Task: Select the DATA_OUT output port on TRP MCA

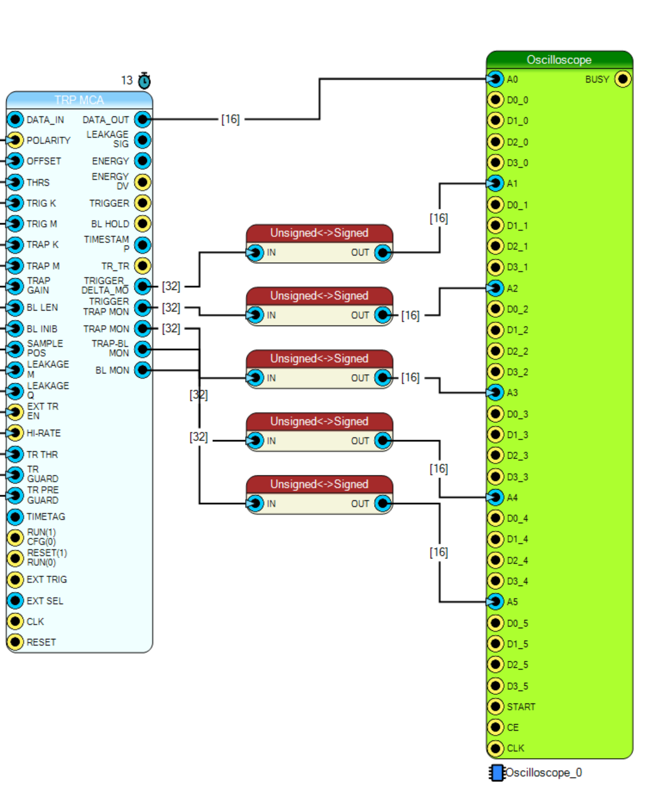Action: (143, 119)
